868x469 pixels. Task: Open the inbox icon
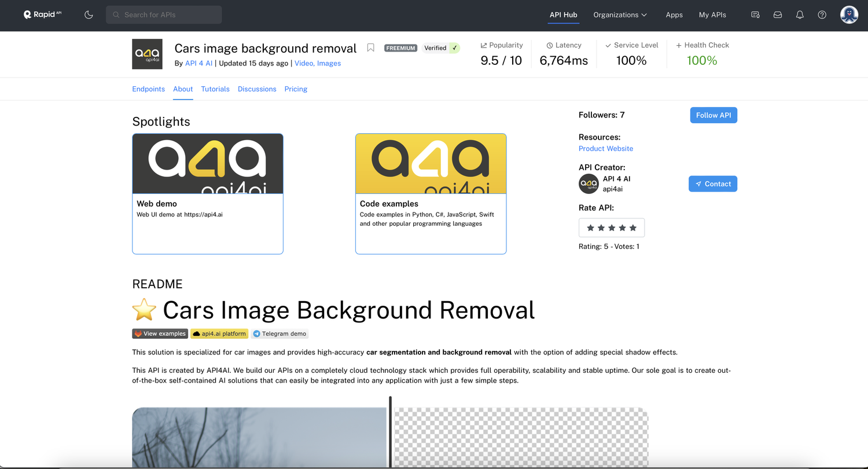[778, 14]
